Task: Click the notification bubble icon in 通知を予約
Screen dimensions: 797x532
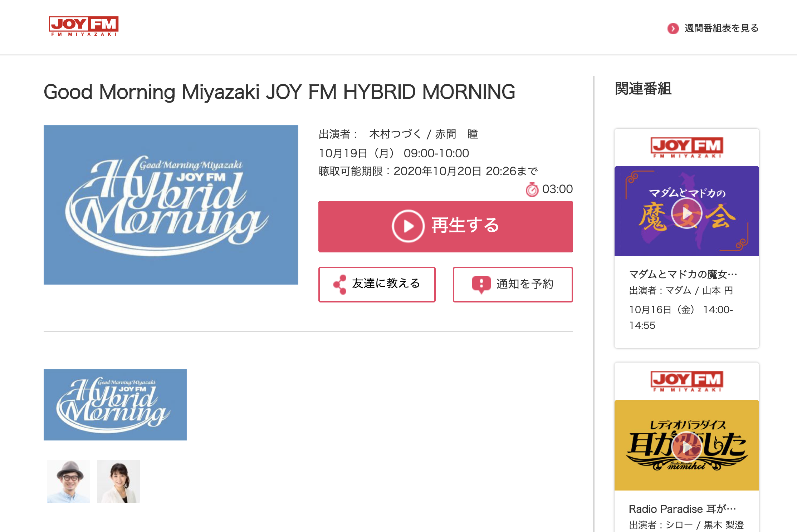Action: 481,284
